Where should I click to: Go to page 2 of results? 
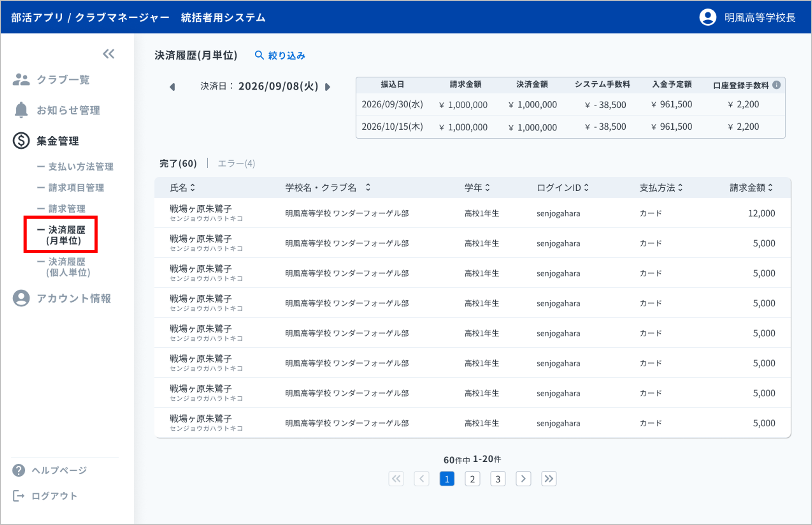tap(473, 479)
